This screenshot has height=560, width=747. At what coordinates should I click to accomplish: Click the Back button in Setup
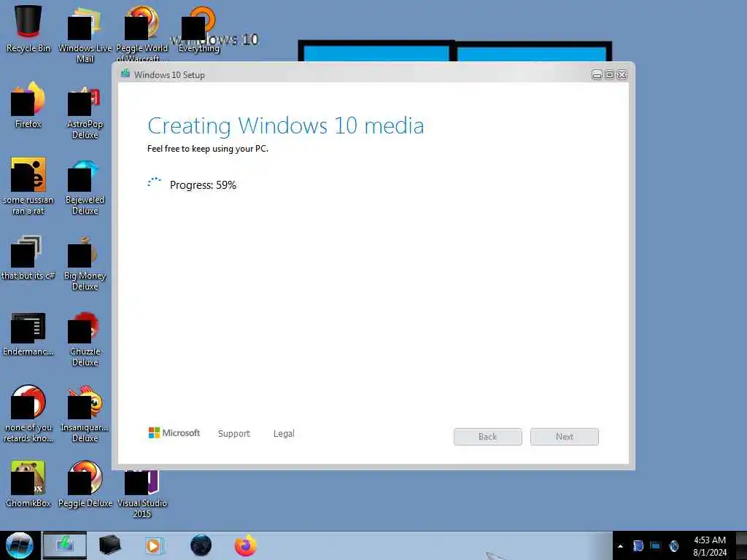pyautogui.click(x=488, y=437)
